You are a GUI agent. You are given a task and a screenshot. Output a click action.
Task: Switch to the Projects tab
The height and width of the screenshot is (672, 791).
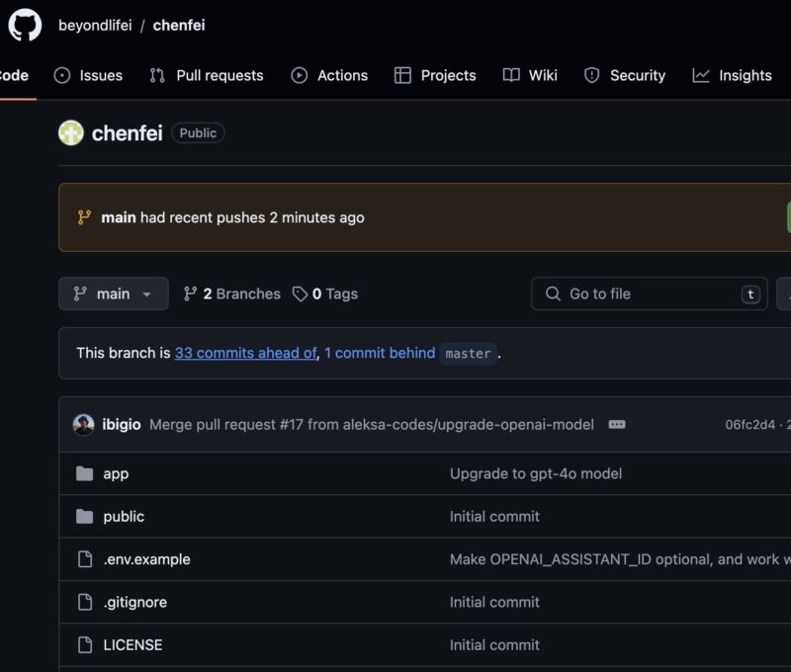[x=435, y=76]
